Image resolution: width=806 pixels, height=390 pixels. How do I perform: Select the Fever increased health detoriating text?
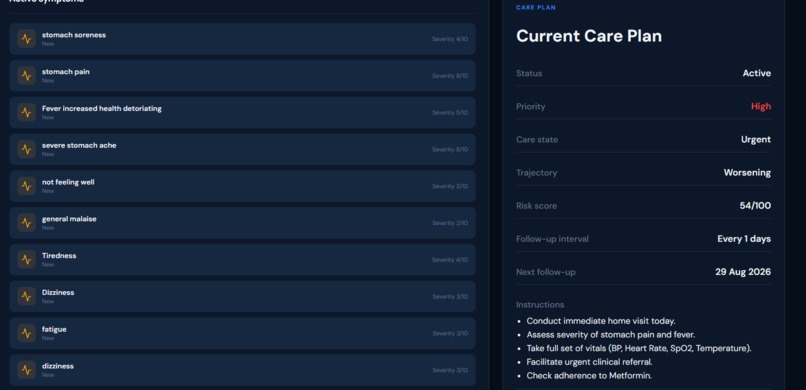pos(102,108)
